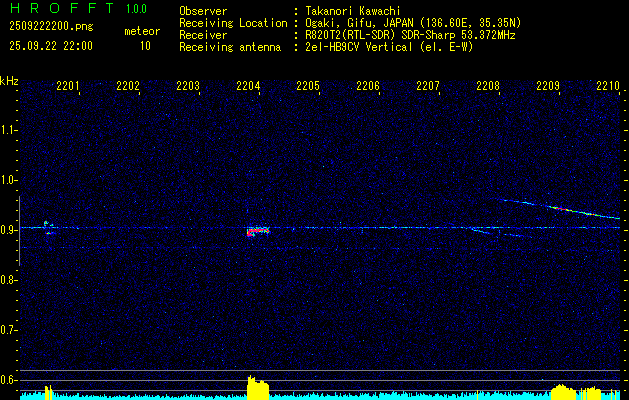Click location text Ogaki, Gifu, JAPAN
This screenshot has width=629, height=400.
tap(357, 23)
